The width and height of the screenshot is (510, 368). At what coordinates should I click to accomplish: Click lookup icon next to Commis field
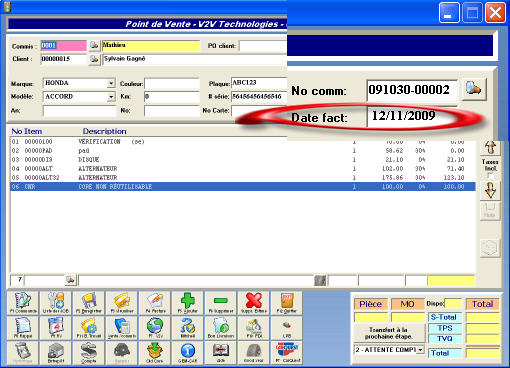[x=94, y=45]
